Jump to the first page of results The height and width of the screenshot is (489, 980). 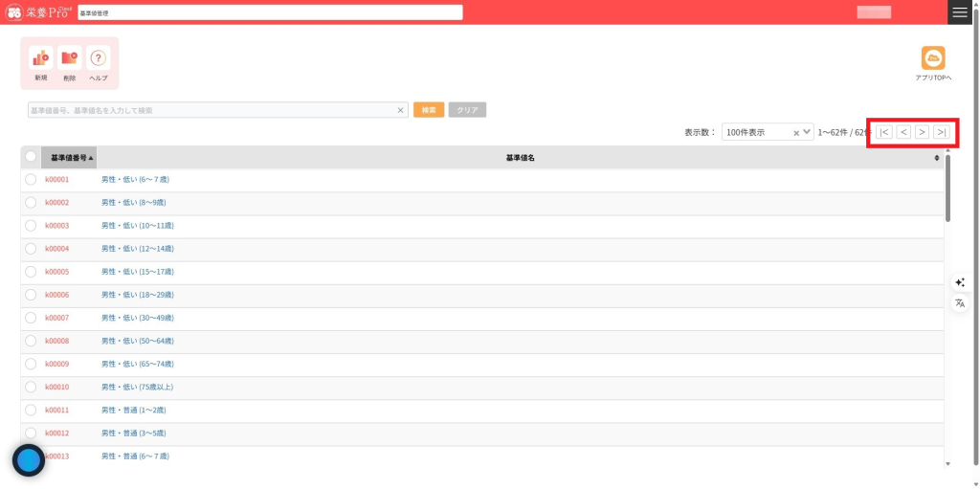coord(884,132)
